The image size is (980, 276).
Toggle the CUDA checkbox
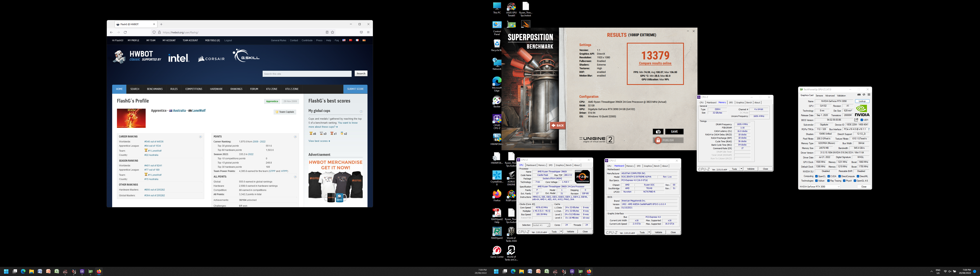[x=829, y=176]
